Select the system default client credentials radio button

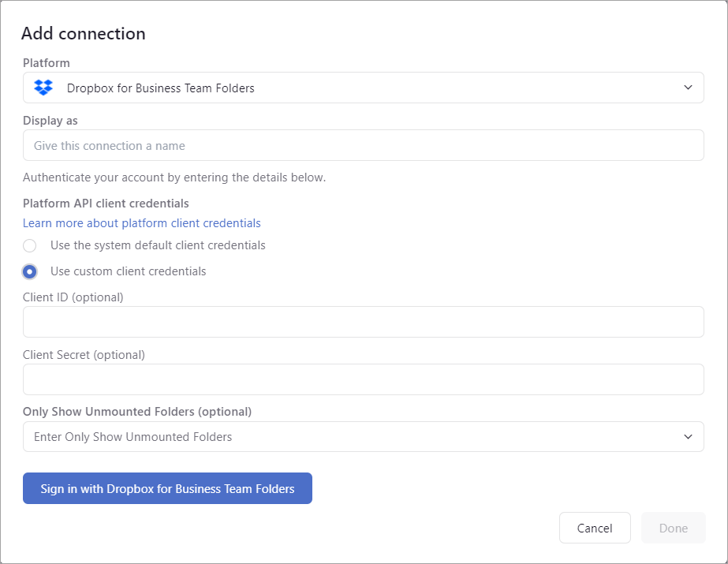(x=30, y=245)
